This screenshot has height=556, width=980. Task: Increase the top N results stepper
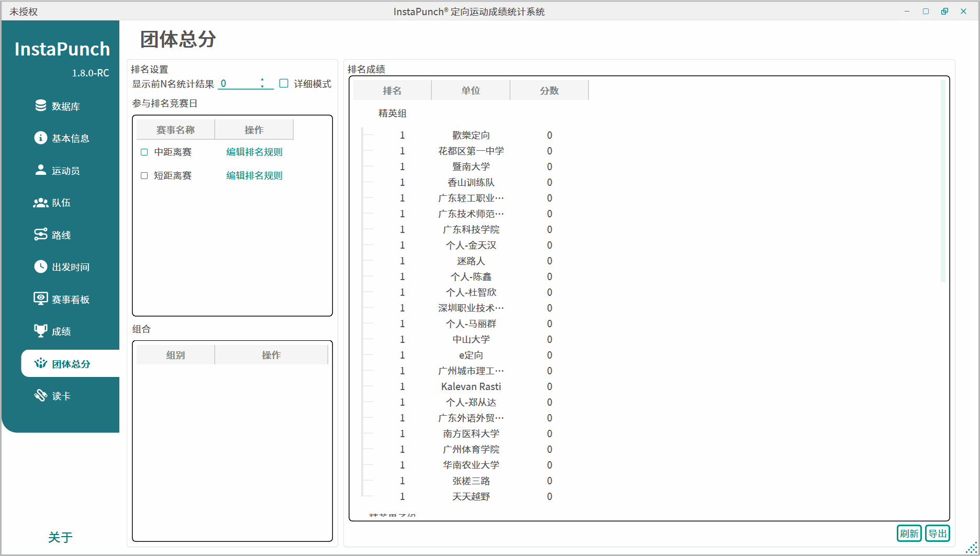coord(262,81)
